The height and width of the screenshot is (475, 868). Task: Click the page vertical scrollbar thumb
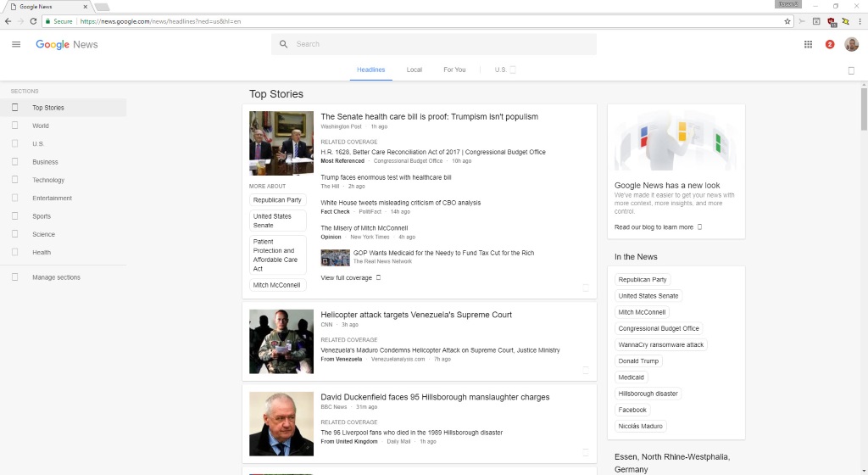pyautogui.click(x=864, y=109)
